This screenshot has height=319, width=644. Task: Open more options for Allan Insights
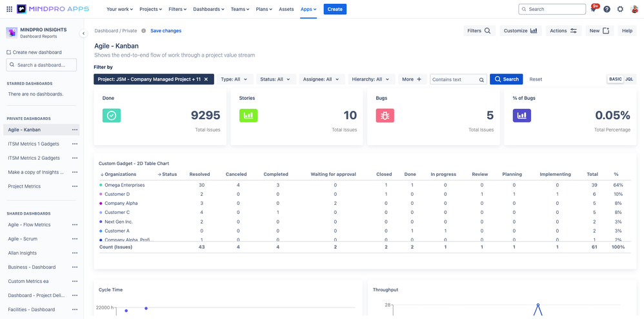[74, 253]
